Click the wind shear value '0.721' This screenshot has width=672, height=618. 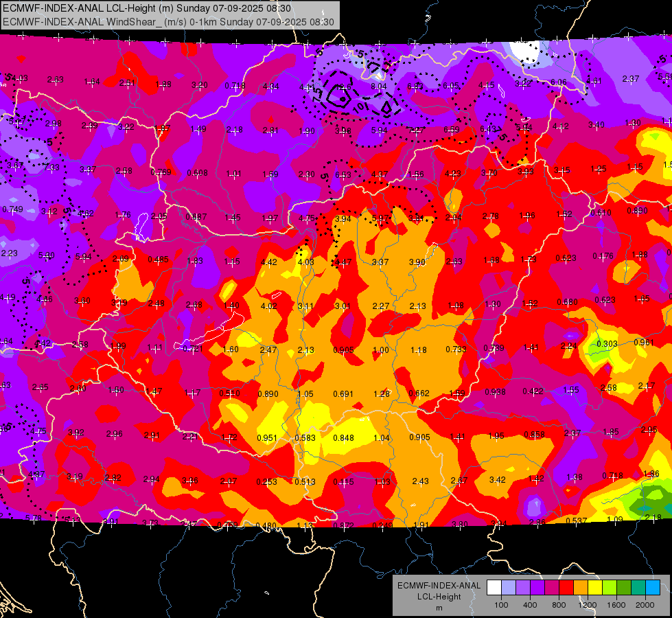[193, 348]
